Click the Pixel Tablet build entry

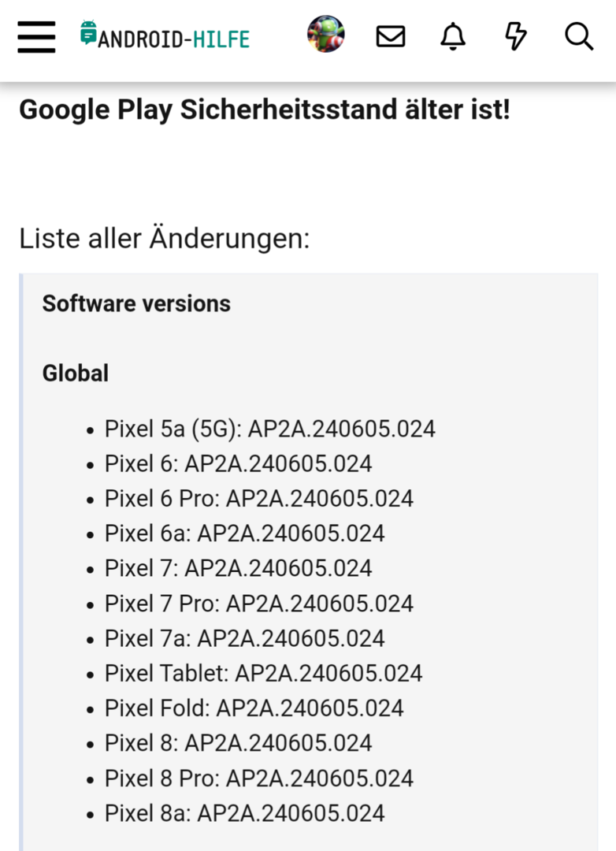[263, 673]
